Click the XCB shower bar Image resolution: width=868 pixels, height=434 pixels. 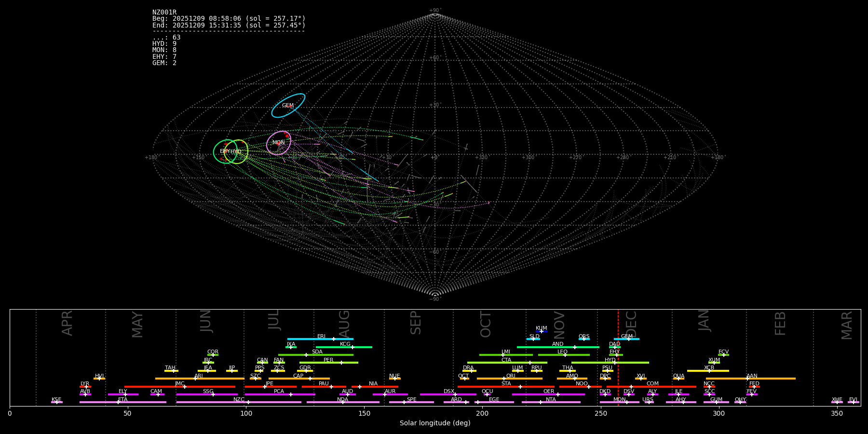click(708, 371)
